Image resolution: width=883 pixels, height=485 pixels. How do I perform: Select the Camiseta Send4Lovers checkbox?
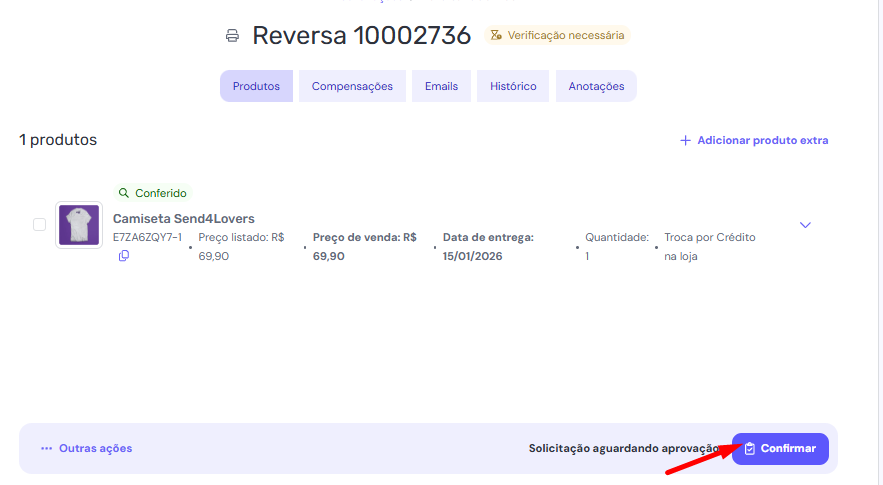tap(40, 225)
